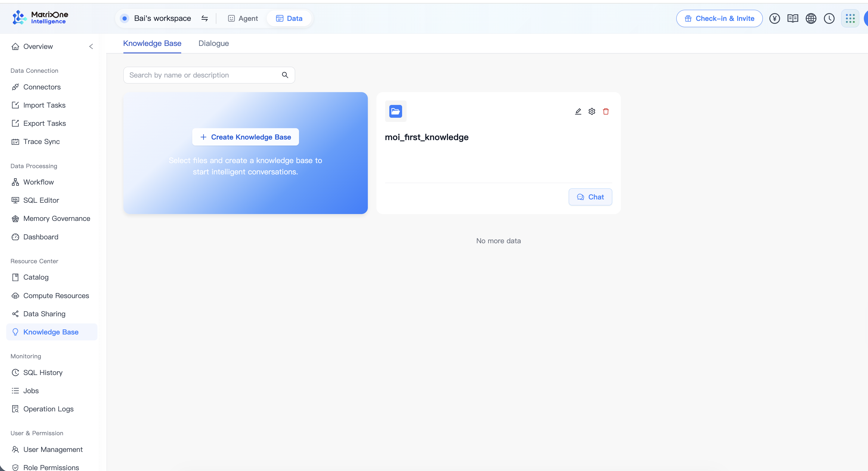Click the MatrixOne Intelligence logo

40,18
